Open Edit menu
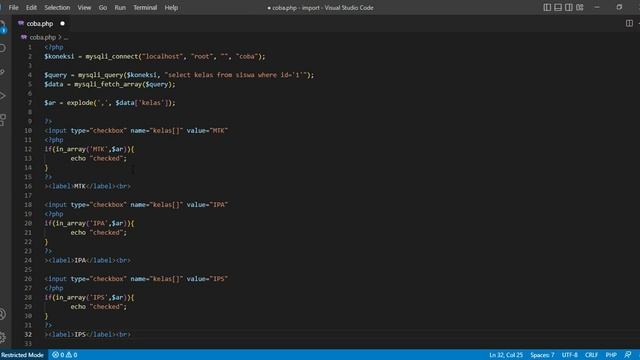 [x=31, y=7]
